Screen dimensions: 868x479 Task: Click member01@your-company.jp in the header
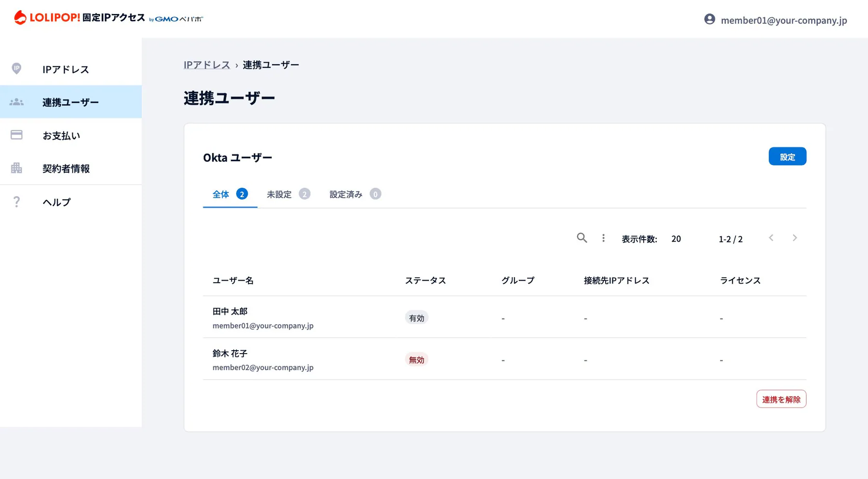[x=784, y=20]
